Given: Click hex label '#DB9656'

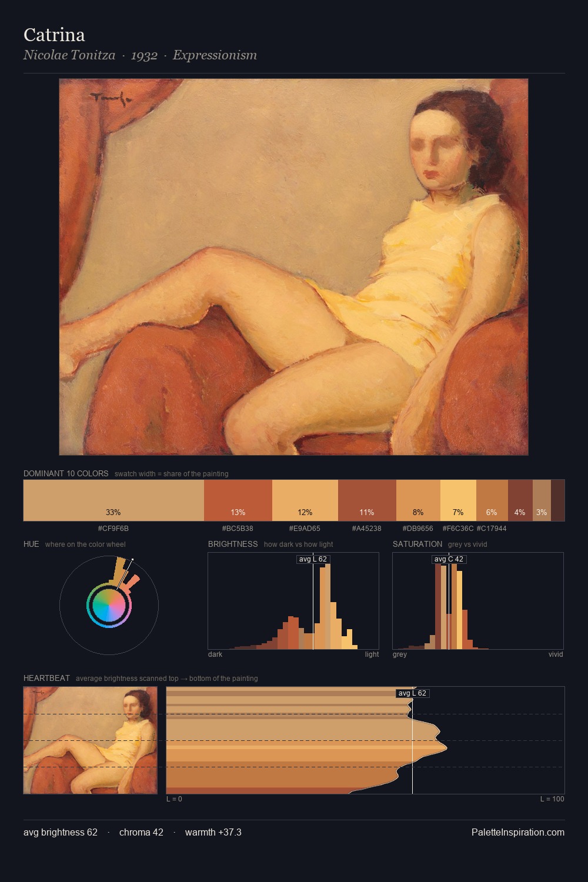Looking at the screenshot, I should coord(418,528).
